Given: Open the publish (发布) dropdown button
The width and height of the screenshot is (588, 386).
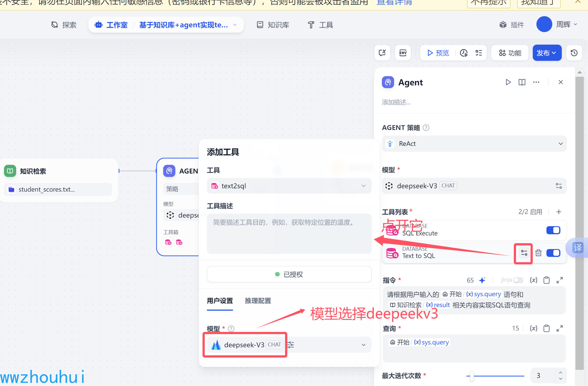Looking at the screenshot, I should point(547,53).
